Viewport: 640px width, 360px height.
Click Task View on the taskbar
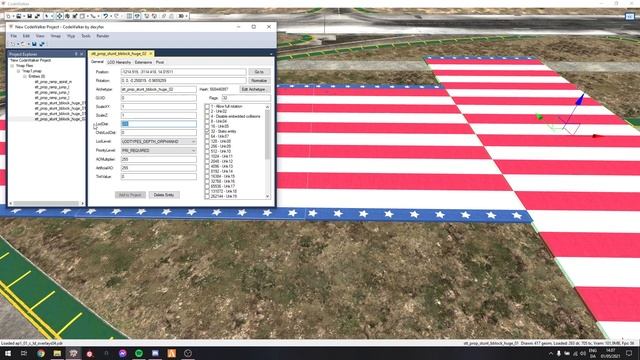click(24, 353)
